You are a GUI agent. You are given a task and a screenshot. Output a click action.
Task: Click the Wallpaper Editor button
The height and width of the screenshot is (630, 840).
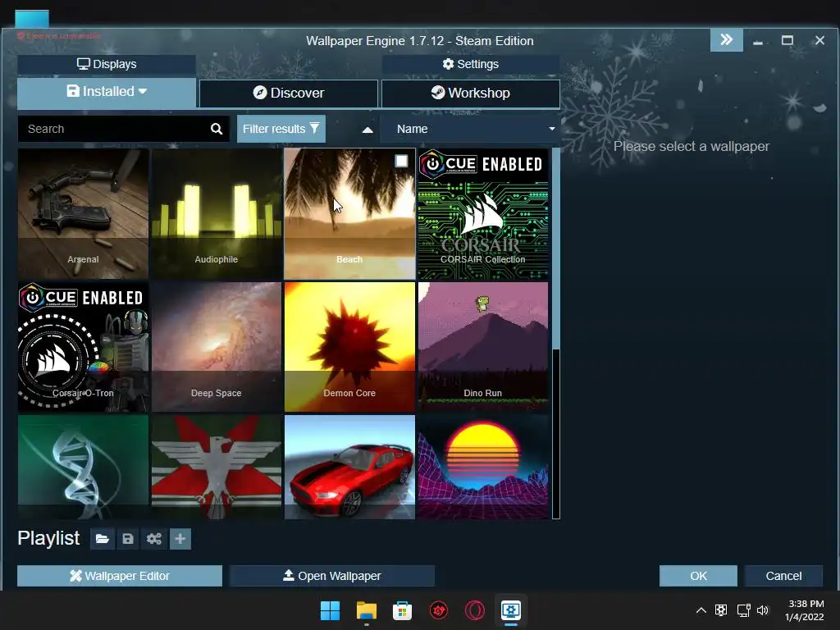pyautogui.click(x=120, y=576)
